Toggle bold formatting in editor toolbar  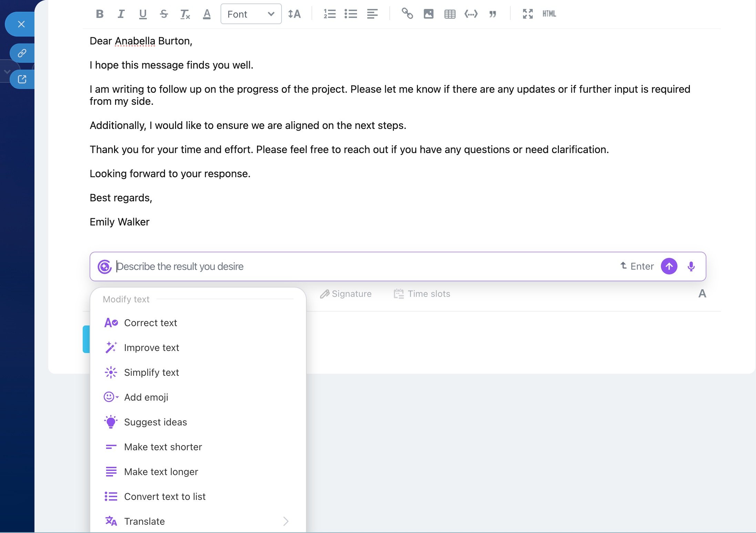[x=100, y=14]
